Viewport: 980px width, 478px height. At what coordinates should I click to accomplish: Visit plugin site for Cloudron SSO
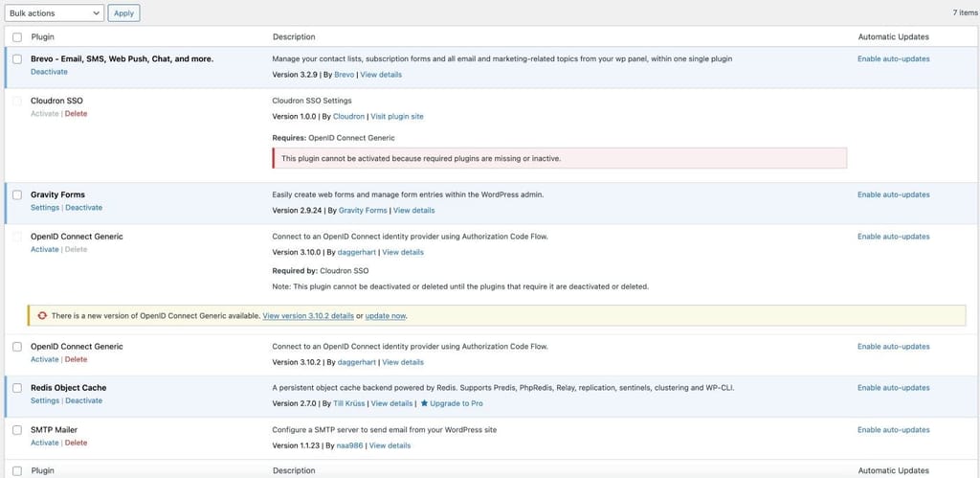pos(397,116)
